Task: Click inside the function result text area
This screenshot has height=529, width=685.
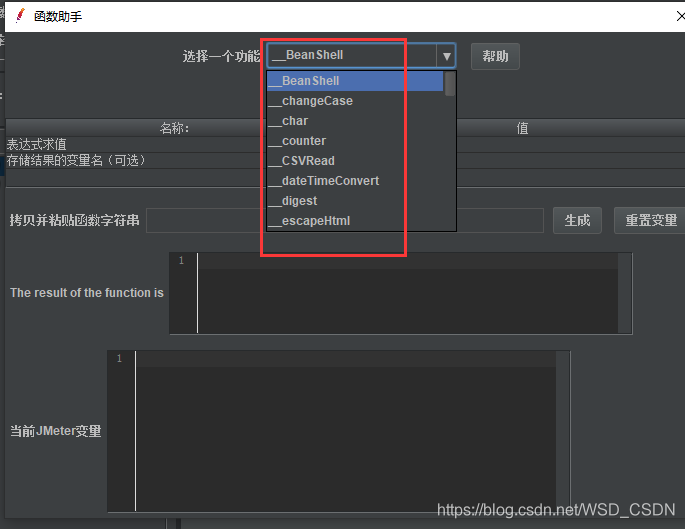Action: (407, 293)
